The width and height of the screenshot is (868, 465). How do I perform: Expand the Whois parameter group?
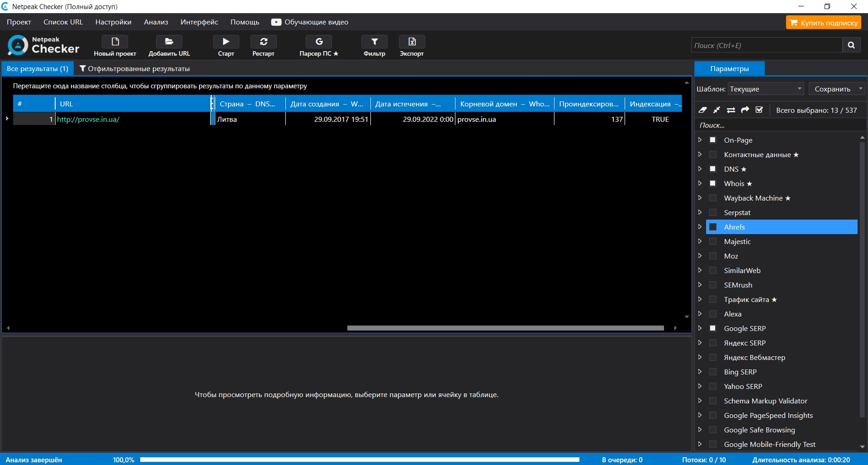[x=700, y=183]
